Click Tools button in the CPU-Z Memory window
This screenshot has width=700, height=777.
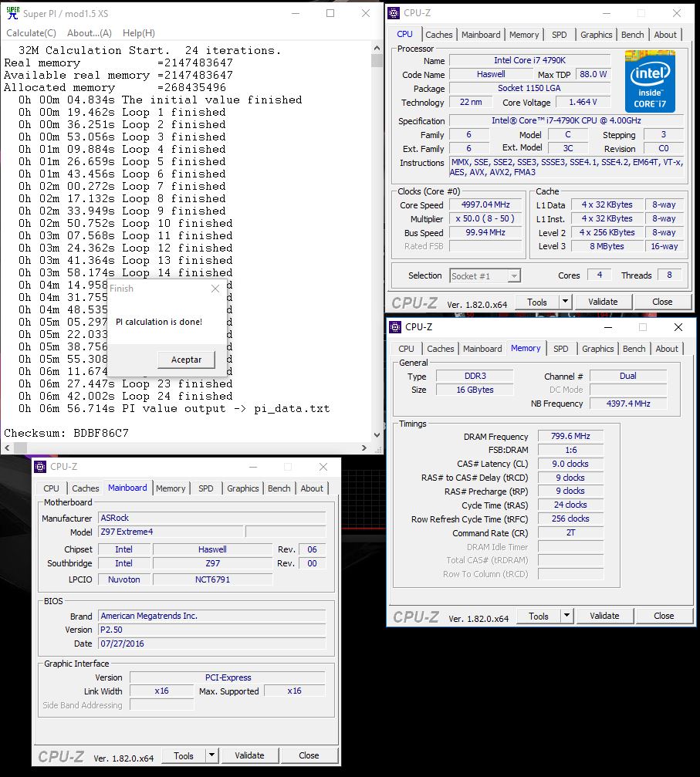point(539,617)
